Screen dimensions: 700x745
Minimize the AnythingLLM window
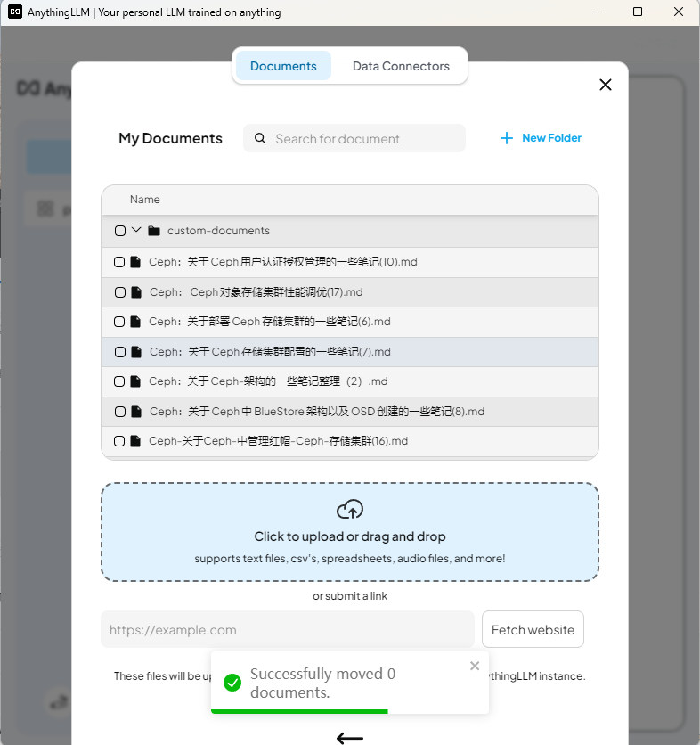coord(598,12)
